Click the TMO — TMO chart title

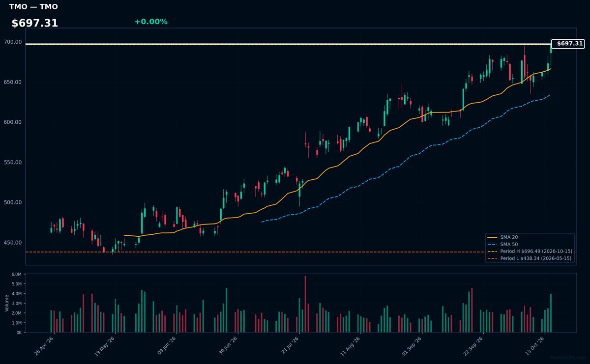coord(33,7)
